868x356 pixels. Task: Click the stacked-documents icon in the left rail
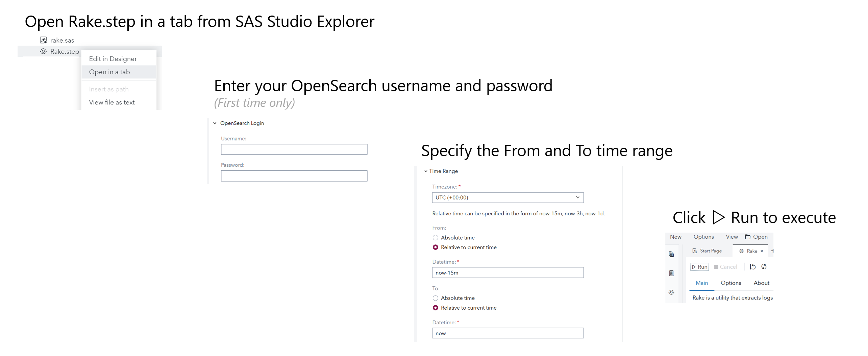671,254
